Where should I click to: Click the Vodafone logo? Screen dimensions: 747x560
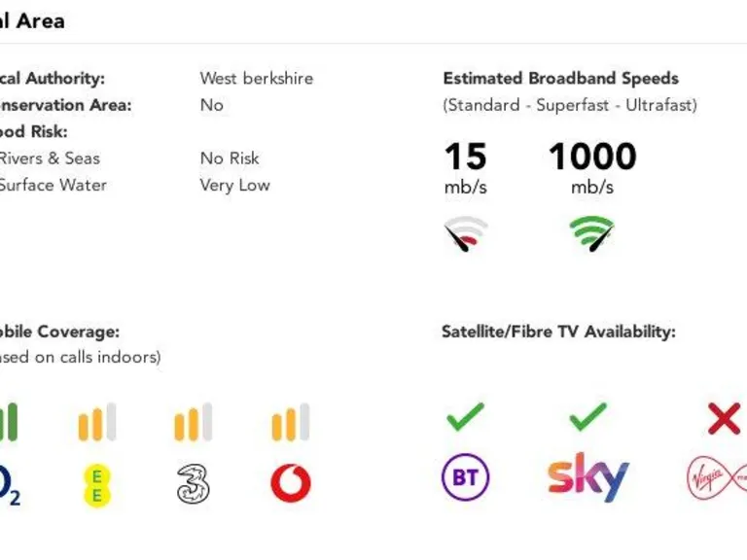coord(291,483)
